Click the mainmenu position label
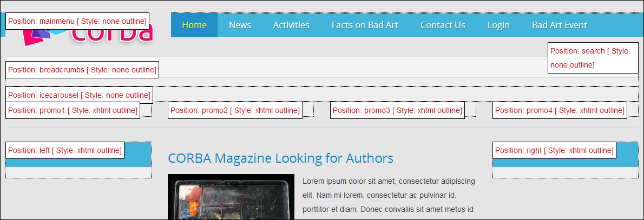The height and width of the screenshot is (220, 644). [77, 21]
